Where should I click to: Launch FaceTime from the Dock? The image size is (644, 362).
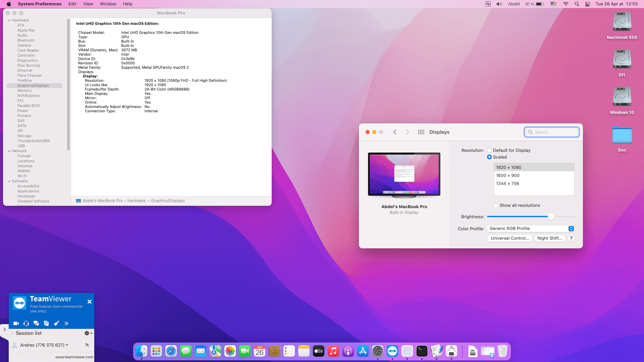click(x=245, y=351)
